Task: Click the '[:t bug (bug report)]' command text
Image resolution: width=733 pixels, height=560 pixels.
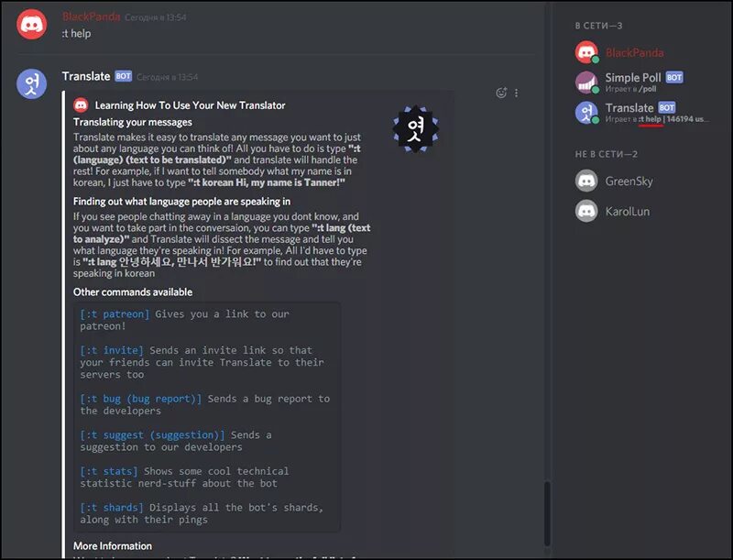Action: tap(141, 399)
